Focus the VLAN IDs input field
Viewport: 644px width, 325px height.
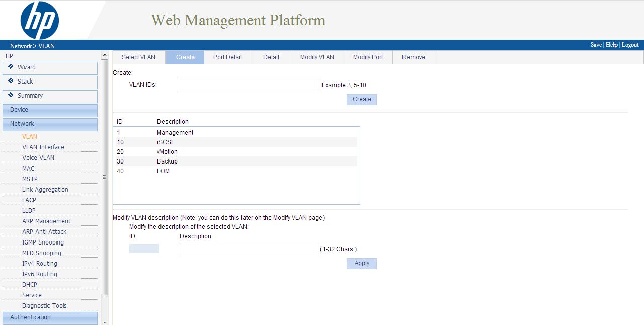(x=249, y=85)
